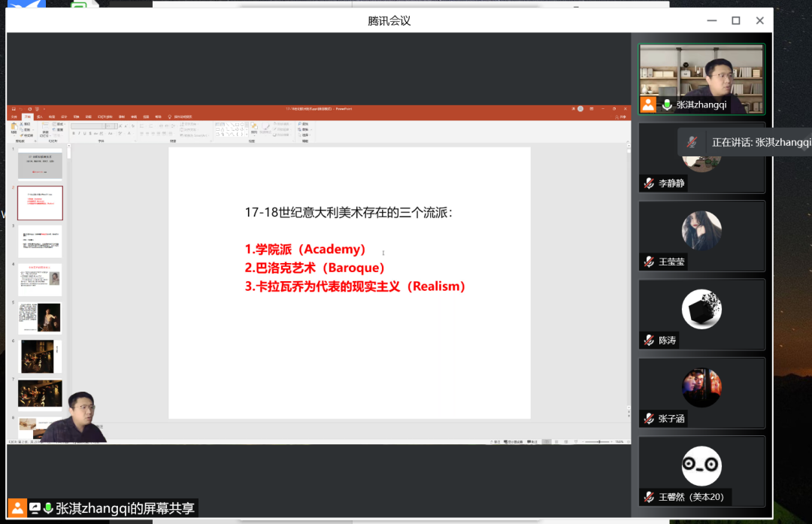Open the 插入 (Insert) ribbon tab
Viewport: 812px width, 524px height.
[40, 117]
